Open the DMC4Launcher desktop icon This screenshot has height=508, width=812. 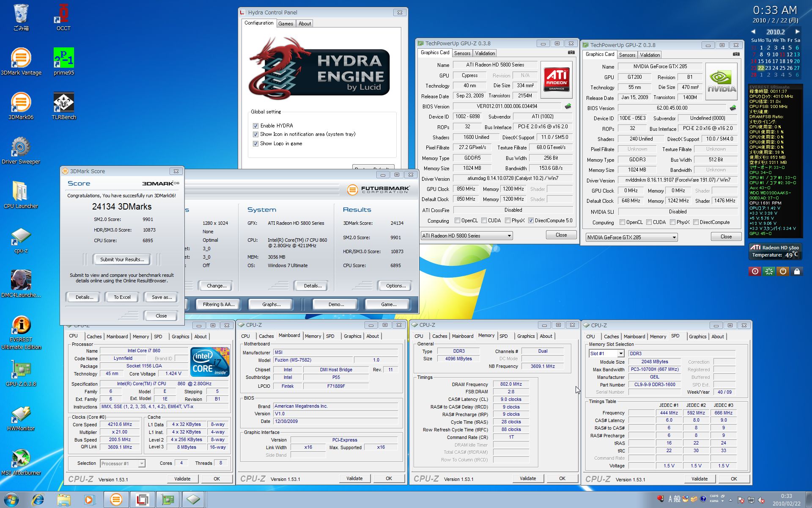tap(21, 284)
